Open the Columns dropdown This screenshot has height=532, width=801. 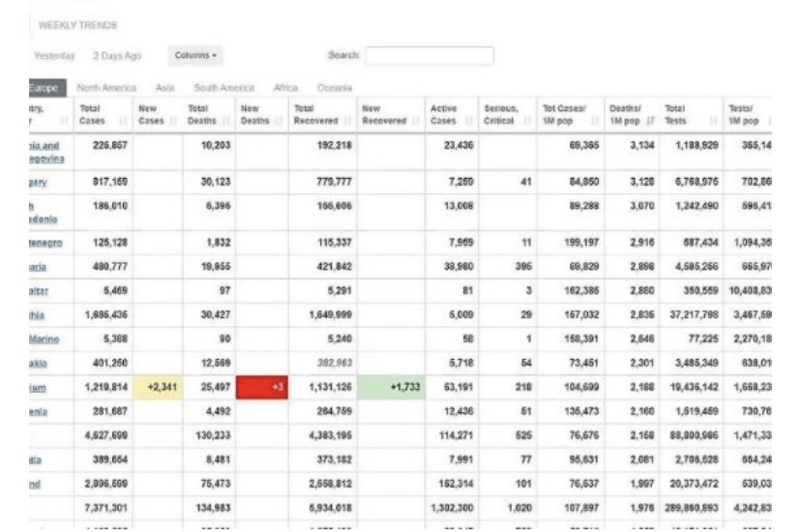click(x=196, y=56)
